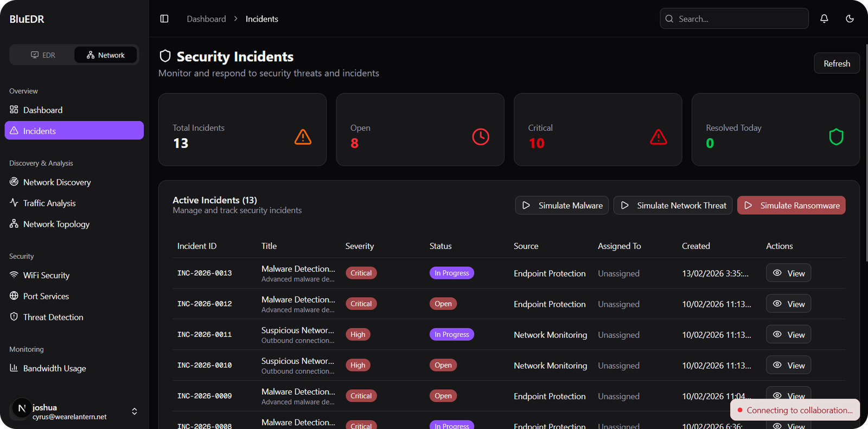
Task: Open WiFi Security section
Action: click(46, 276)
